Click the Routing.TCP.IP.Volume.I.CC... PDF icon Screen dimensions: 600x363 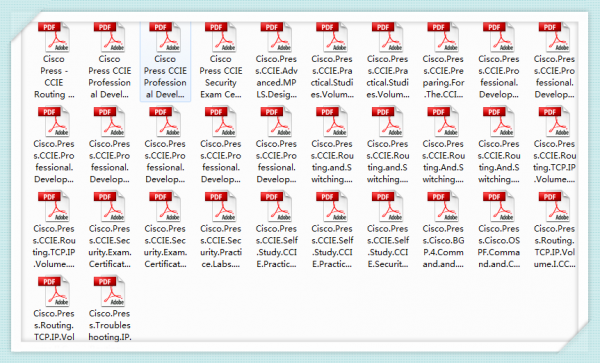point(554,207)
